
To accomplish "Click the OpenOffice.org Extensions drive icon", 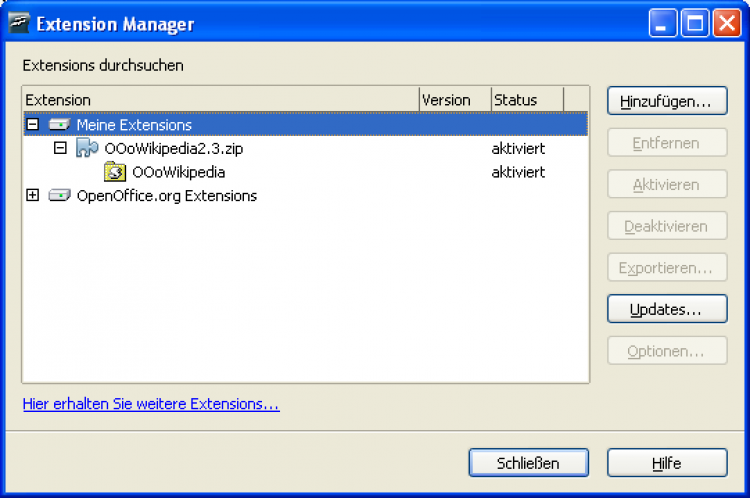I will pyautogui.click(x=60, y=196).
